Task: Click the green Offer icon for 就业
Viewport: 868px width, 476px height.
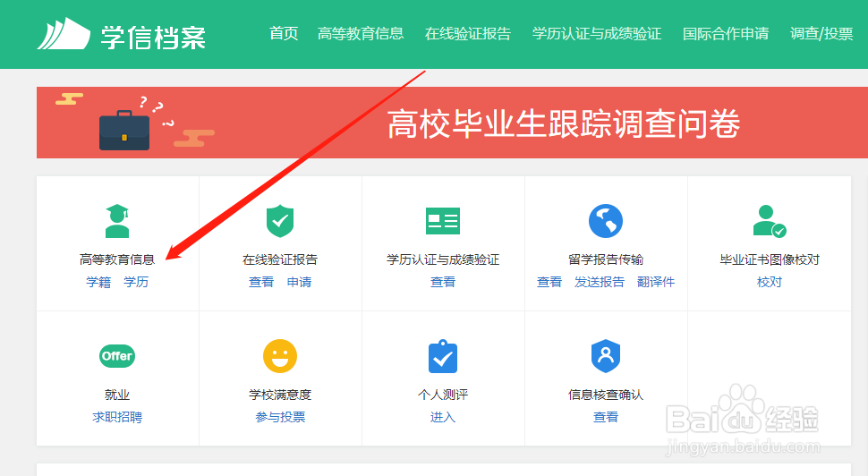Action: 117,356
